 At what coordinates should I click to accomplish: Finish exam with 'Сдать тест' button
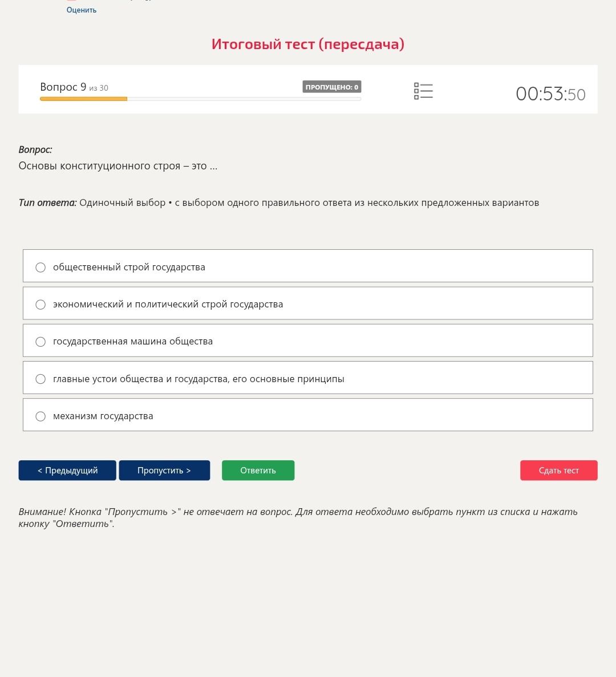(558, 470)
